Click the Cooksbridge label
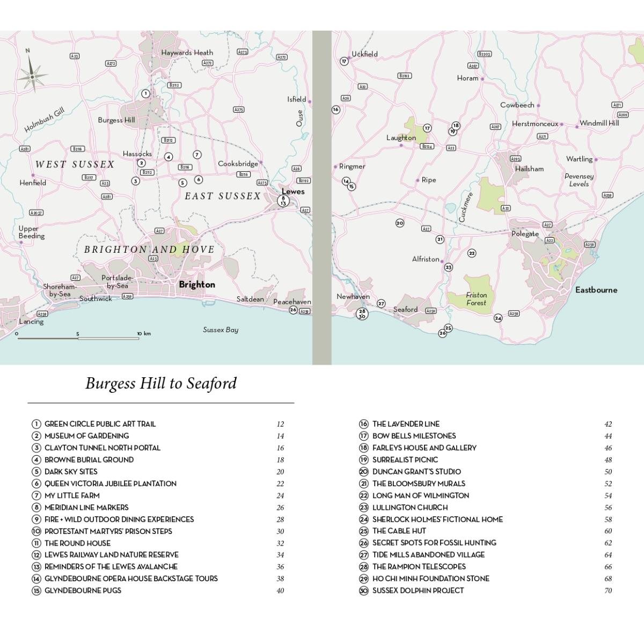This screenshot has width=644, height=644. click(238, 164)
